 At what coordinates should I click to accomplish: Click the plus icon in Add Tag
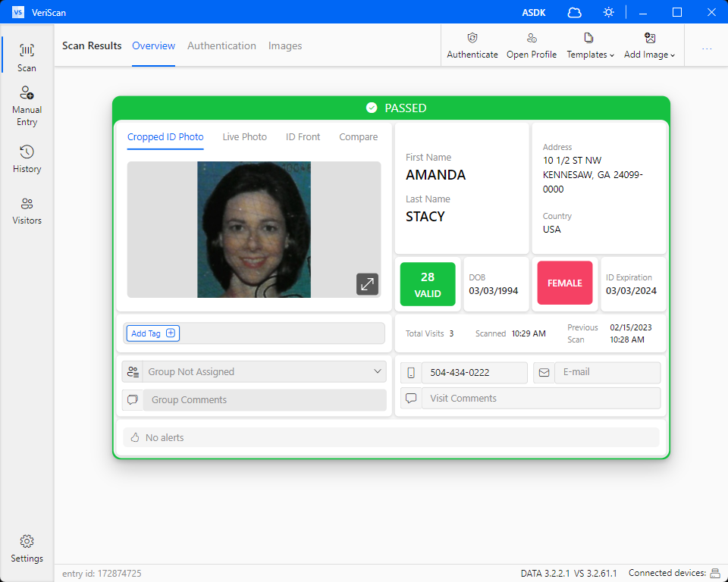(x=171, y=333)
